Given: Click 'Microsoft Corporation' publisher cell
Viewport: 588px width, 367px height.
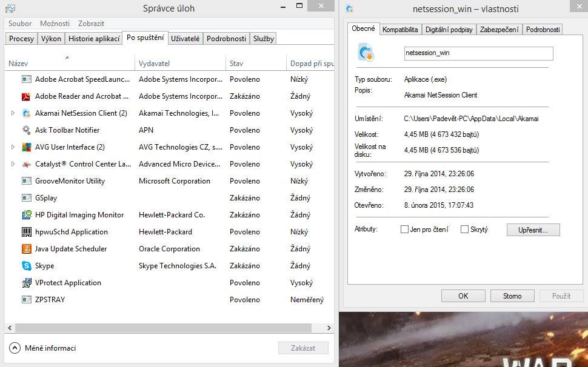Looking at the screenshot, I should point(175,181).
